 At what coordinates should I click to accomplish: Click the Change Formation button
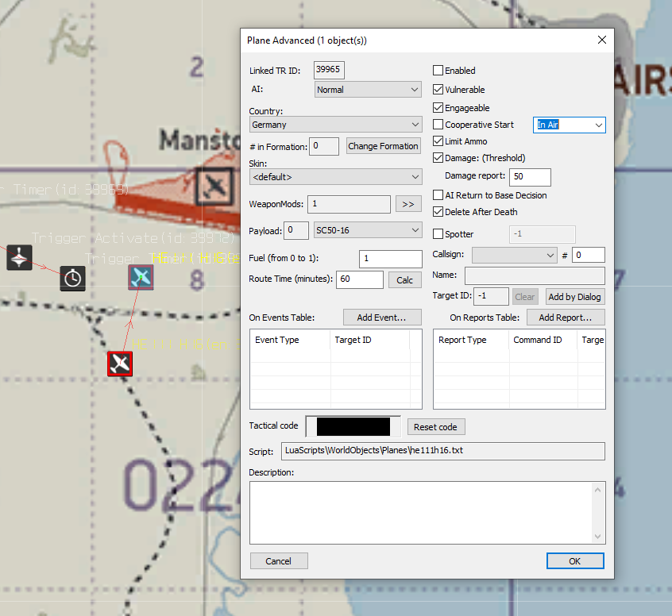pyautogui.click(x=383, y=146)
